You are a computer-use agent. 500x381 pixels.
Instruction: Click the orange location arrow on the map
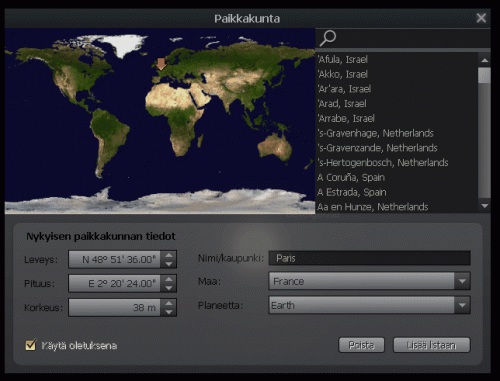click(x=161, y=64)
